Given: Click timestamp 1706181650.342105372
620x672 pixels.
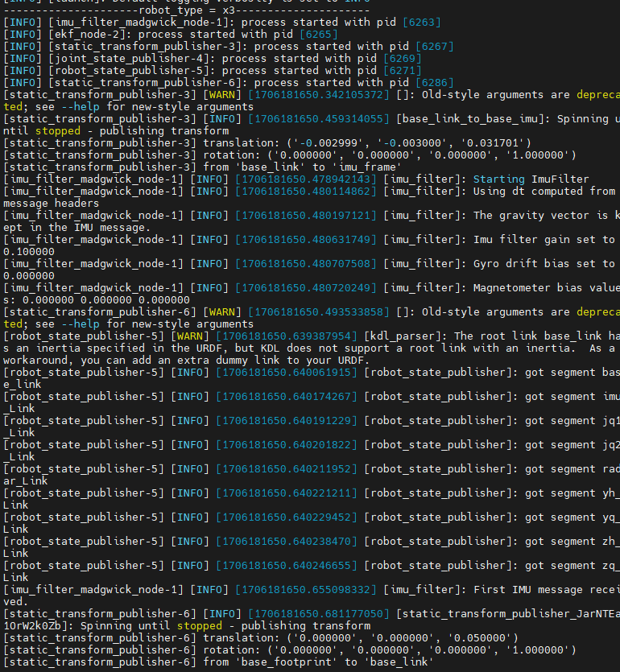Looking at the screenshot, I should click(319, 95).
